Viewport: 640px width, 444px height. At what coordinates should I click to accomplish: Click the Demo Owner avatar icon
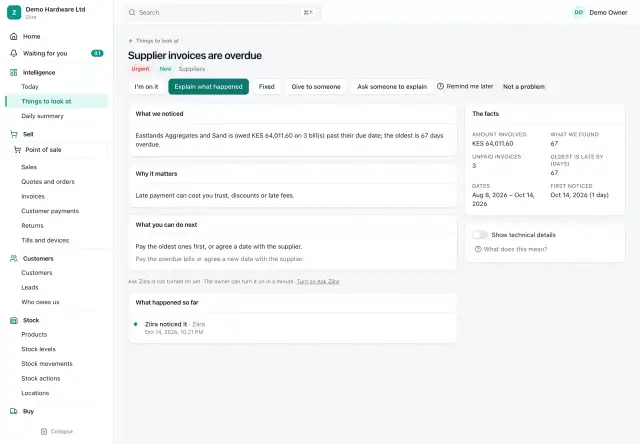pos(578,12)
